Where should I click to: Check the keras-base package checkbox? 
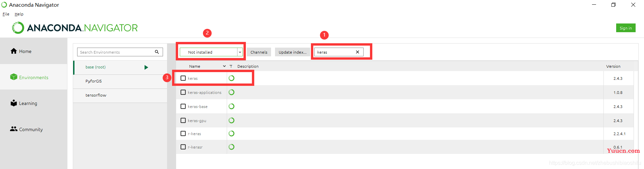coord(183,106)
